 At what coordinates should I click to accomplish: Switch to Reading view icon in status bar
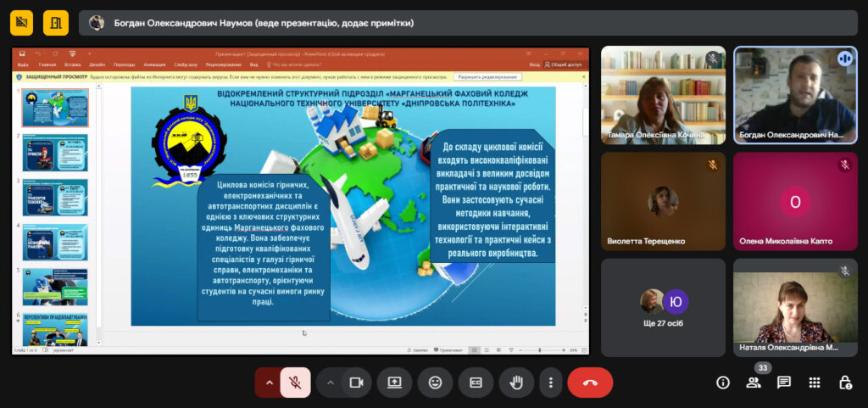coord(498,349)
